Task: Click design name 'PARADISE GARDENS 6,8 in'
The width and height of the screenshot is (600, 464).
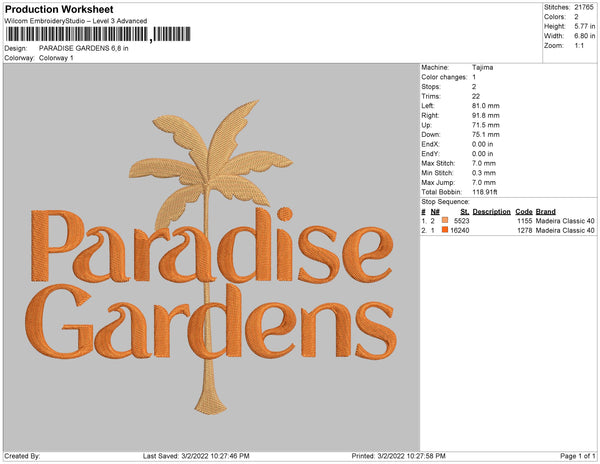Action: [x=83, y=48]
